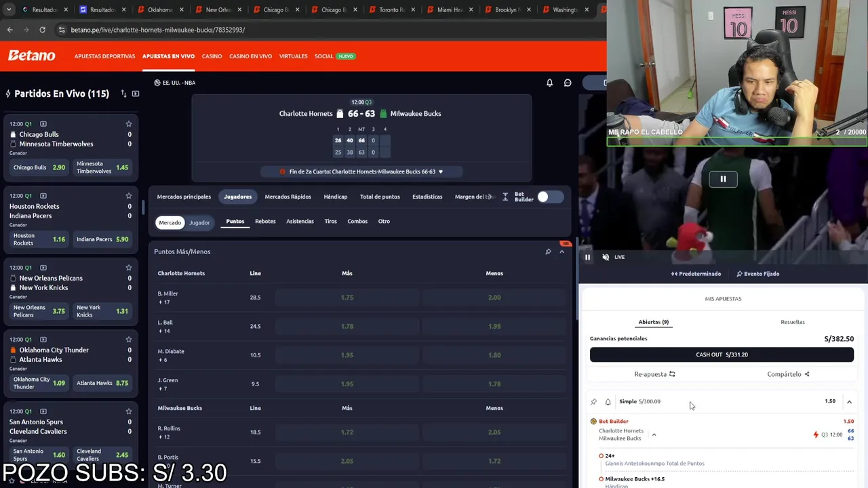868x488 pixels.
Task: Open stats icon for Houston Rockets match
Action: 43,196
